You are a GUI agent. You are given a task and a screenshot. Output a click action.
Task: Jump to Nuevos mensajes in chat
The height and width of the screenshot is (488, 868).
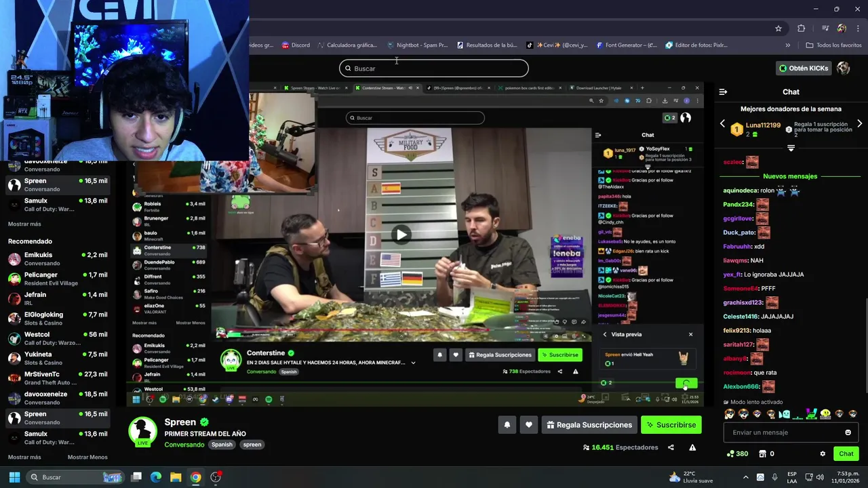coord(790,176)
